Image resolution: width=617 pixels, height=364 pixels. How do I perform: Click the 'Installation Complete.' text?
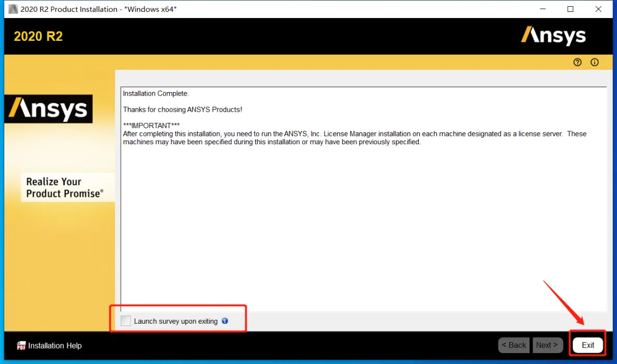tap(156, 94)
